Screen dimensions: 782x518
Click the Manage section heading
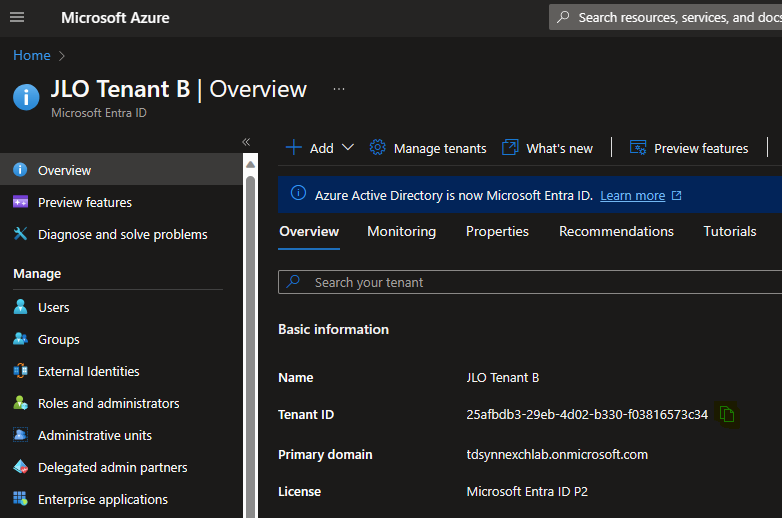37,274
